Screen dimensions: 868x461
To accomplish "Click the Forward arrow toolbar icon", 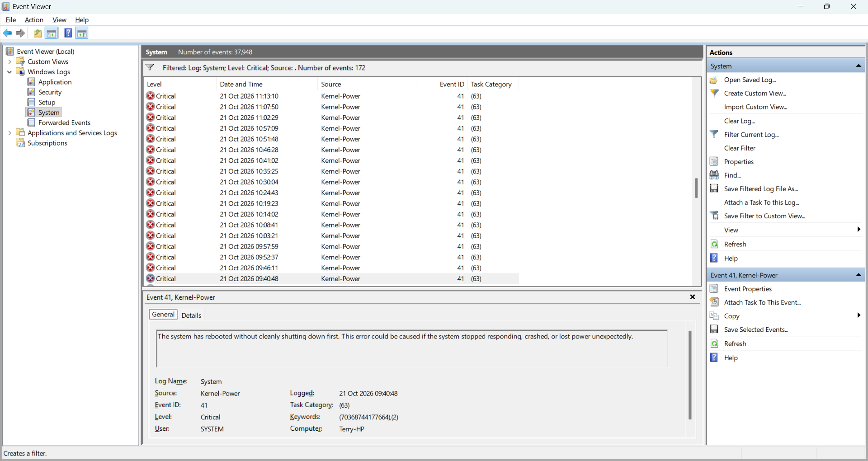I will coord(20,33).
